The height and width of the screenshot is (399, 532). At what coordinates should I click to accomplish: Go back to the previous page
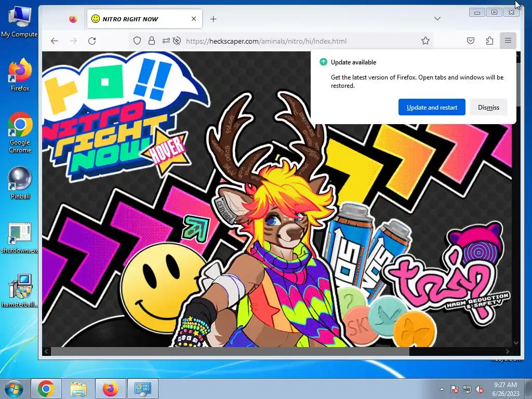[55, 41]
